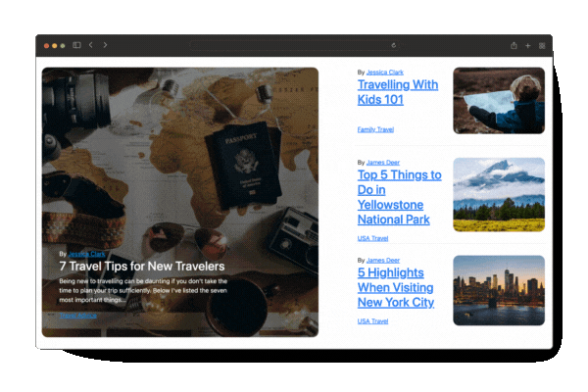Click the browser forward arrow
This screenshot has height=392, width=588.
105,45
